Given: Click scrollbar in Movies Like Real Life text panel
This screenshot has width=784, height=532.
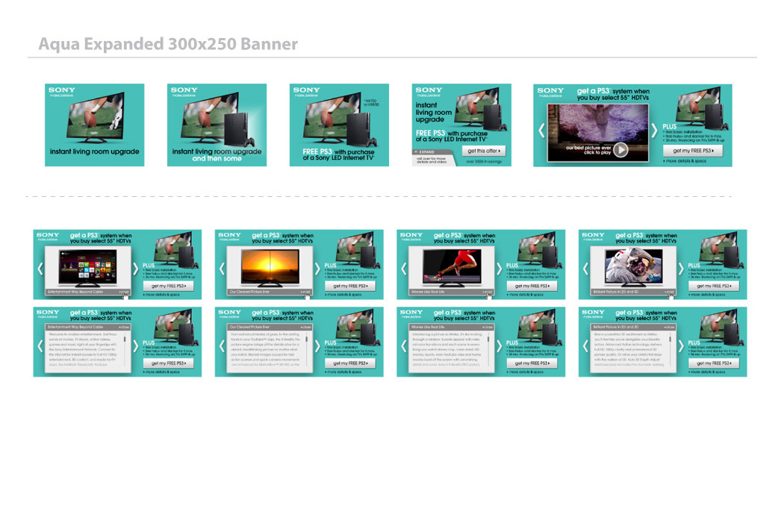Looking at the screenshot, I should [x=488, y=339].
